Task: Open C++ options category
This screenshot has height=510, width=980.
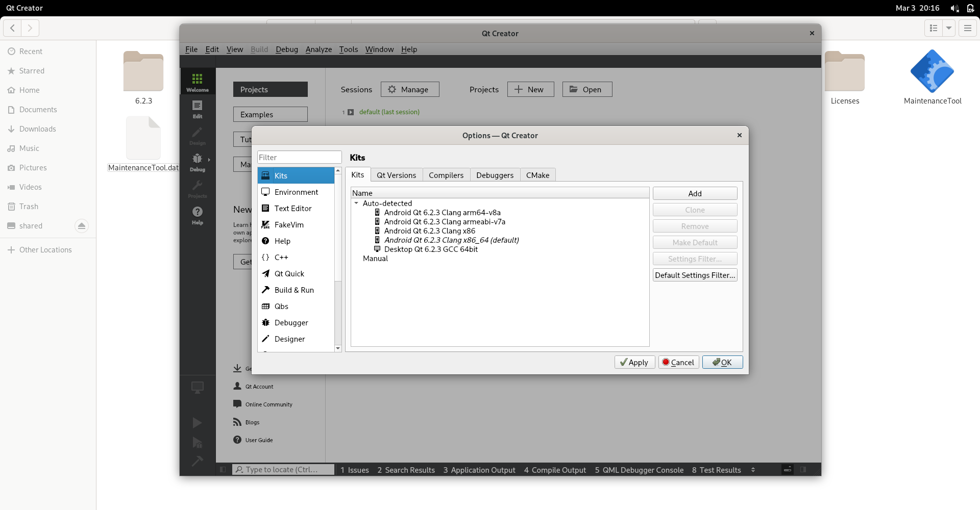Action: pyautogui.click(x=296, y=257)
